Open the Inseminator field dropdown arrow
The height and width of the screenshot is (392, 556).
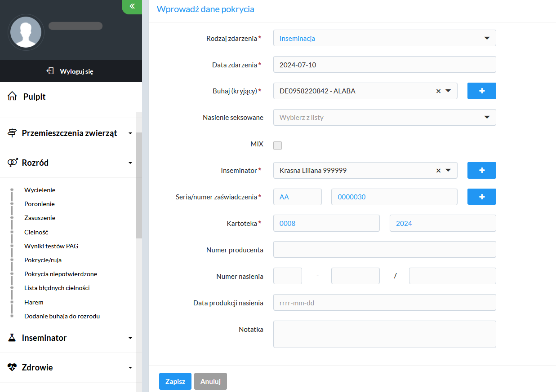pyautogui.click(x=448, y=171)
